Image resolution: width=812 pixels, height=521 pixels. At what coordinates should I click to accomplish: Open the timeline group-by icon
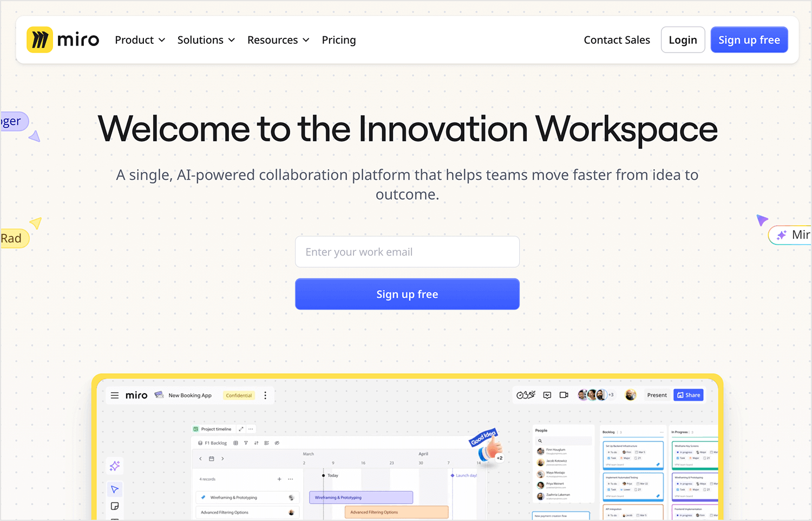tap(266, 443)
